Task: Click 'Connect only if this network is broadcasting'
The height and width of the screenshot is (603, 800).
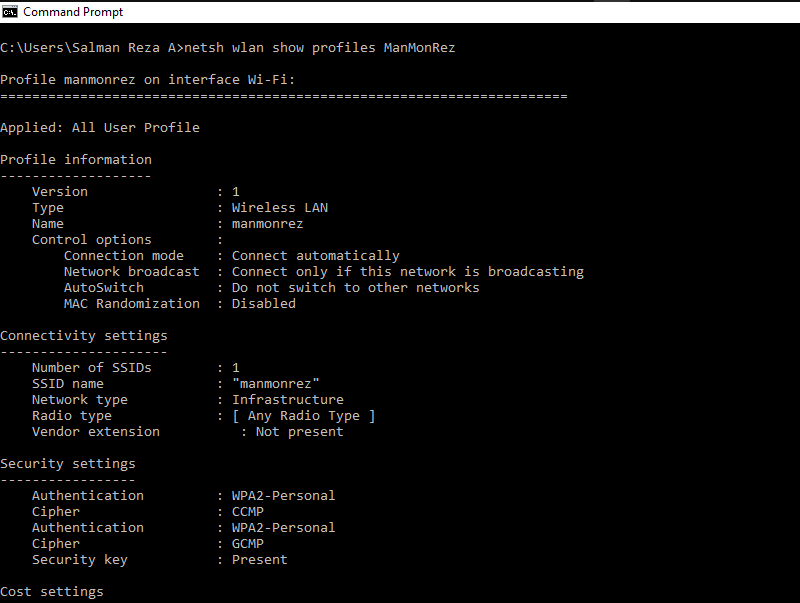Action: point(408,272)
